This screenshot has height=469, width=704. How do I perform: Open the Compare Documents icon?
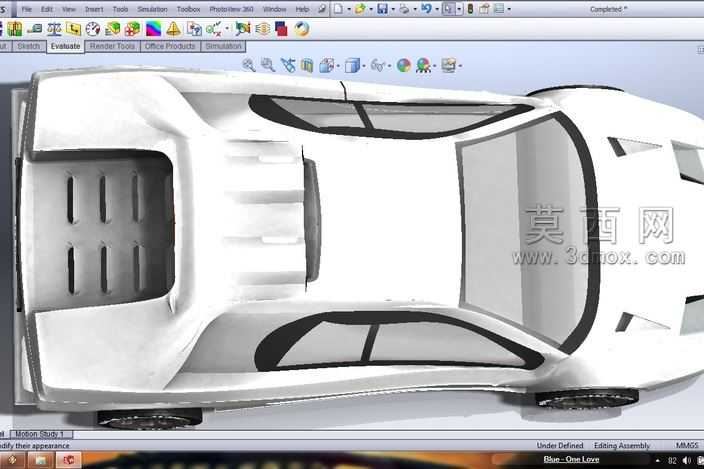pos(194,29)
